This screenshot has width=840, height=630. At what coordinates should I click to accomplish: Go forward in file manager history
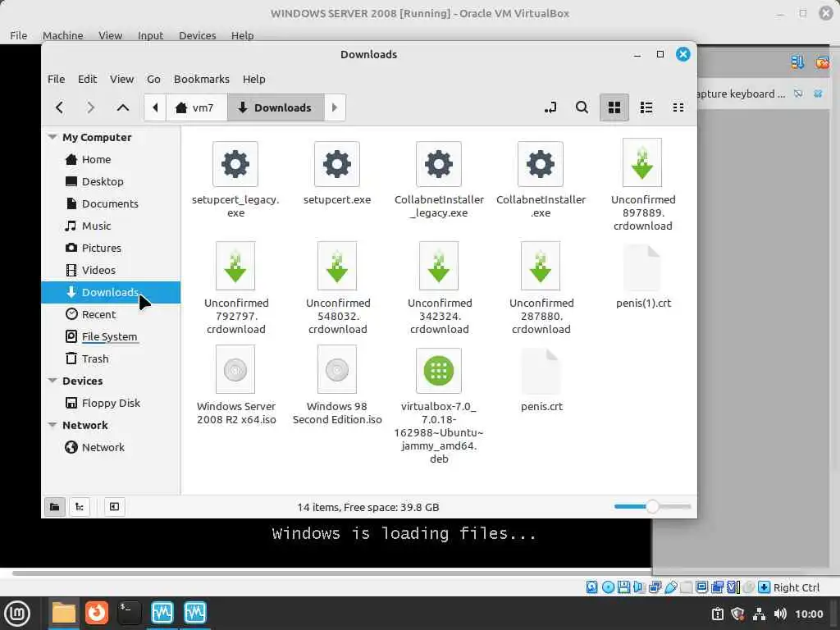[x=90, y=107]
